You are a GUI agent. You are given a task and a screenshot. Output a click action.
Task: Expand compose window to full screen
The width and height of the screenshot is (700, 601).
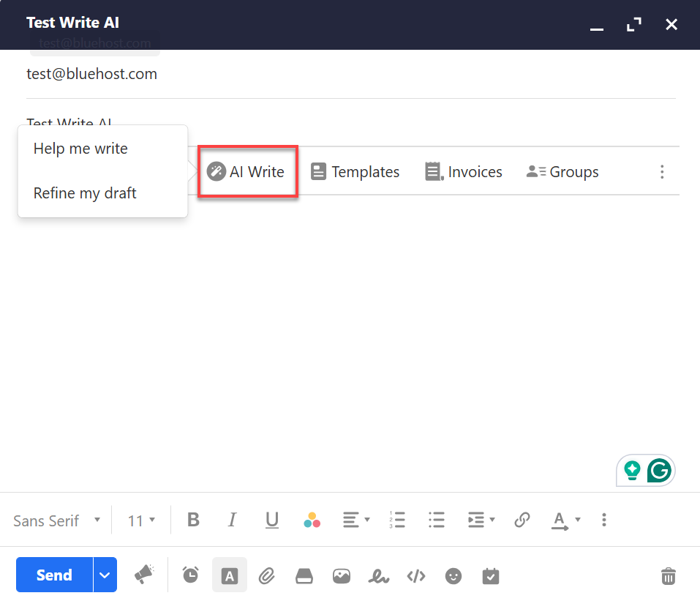tap(634, 25)
